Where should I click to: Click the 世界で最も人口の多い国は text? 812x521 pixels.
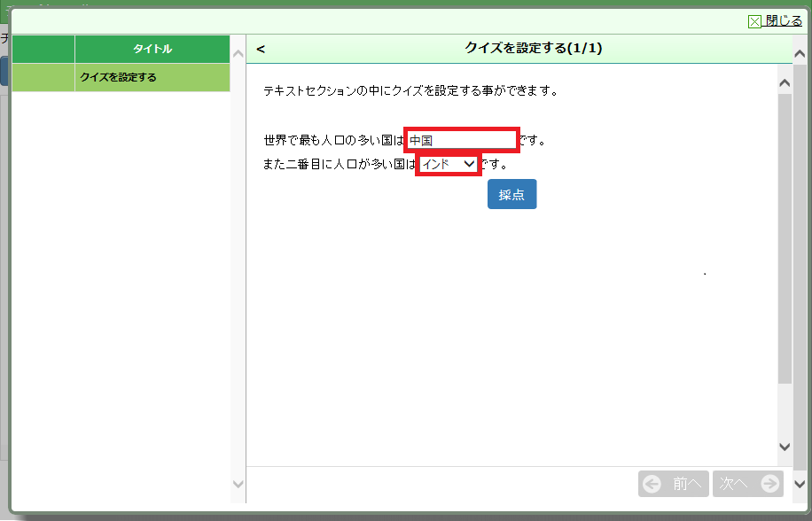pos(333,140)
